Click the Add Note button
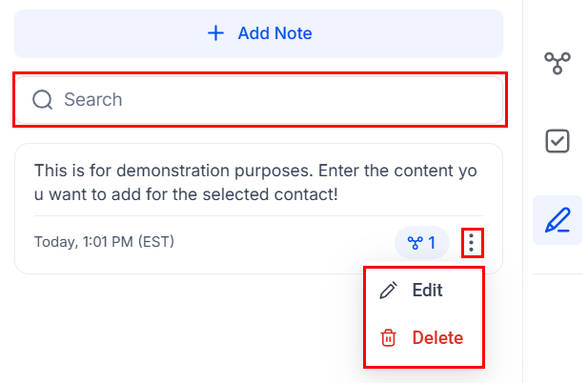The height and width of the screenshot is (383, 588). [258, 33]
